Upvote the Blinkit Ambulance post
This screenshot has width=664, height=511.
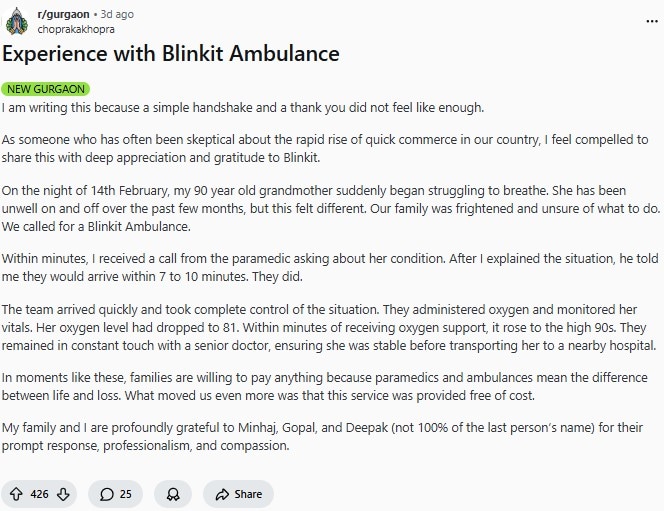click(x=16, y=494)
